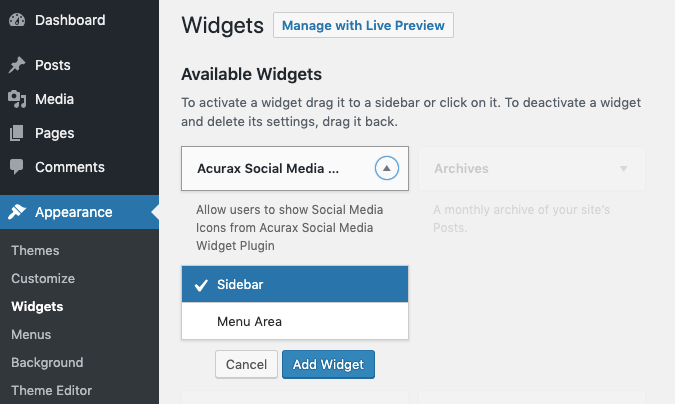Expand the Archives widget arrow

tap(623, 168)
